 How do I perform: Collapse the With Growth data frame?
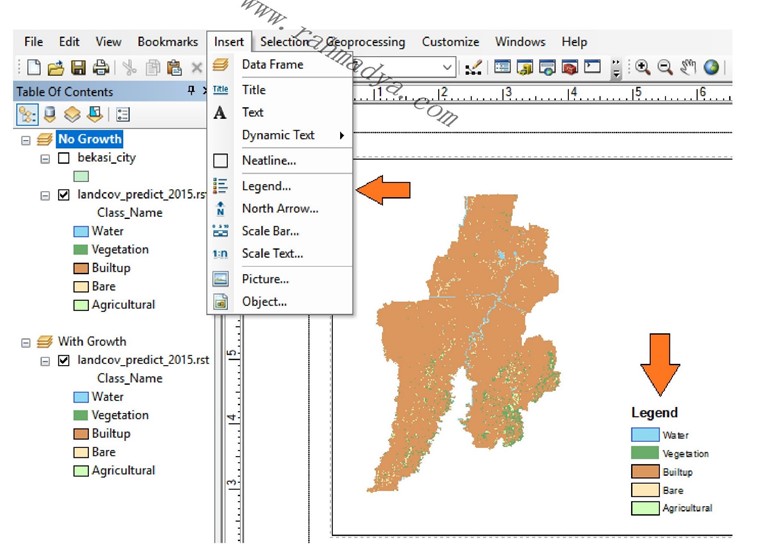pyautogui.click(x=26, y=342)
